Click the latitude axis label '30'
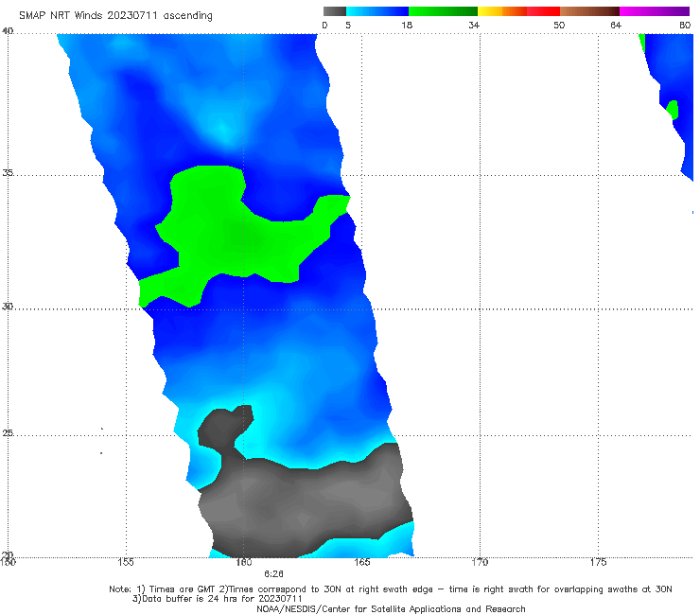 8,306
